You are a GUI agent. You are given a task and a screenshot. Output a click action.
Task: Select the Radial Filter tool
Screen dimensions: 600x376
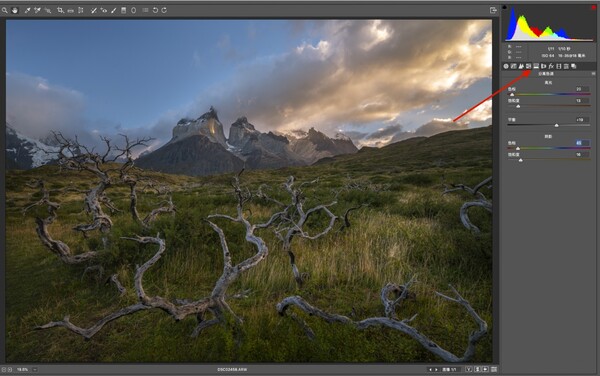(x=134, y=10)
